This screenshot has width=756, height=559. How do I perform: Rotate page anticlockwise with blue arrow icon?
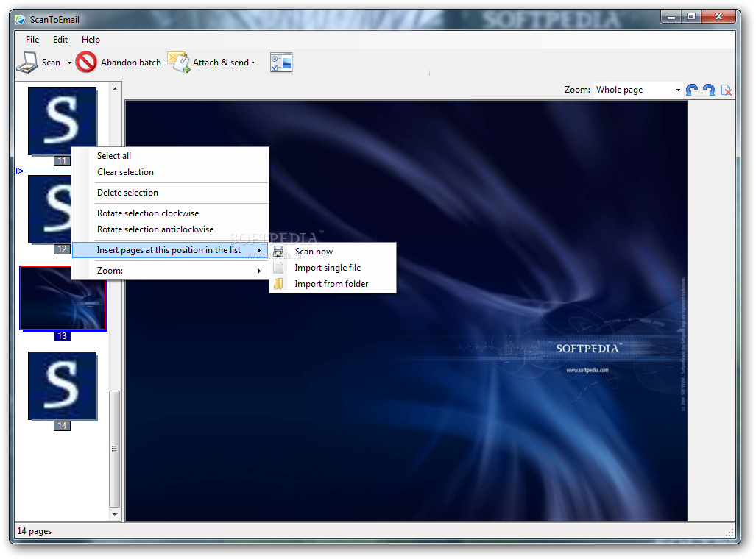pos(692,90)
